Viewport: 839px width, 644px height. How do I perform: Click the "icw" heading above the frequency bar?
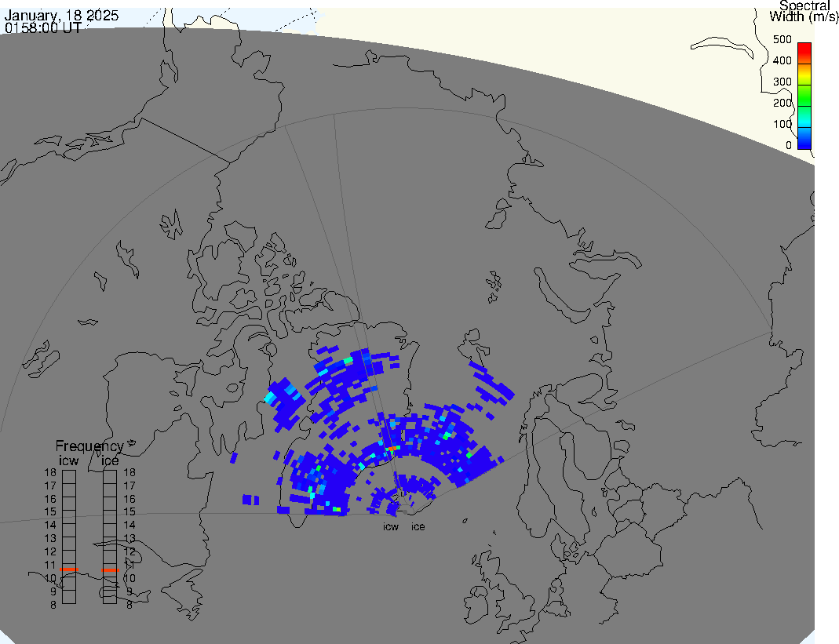coord(68,460)
